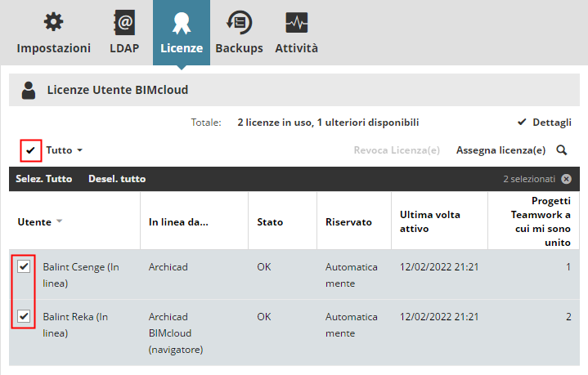The width and height of the screenshot is (588, 375).
Task: Sort by the Stato column header
Action: click(x=270, y=221)
